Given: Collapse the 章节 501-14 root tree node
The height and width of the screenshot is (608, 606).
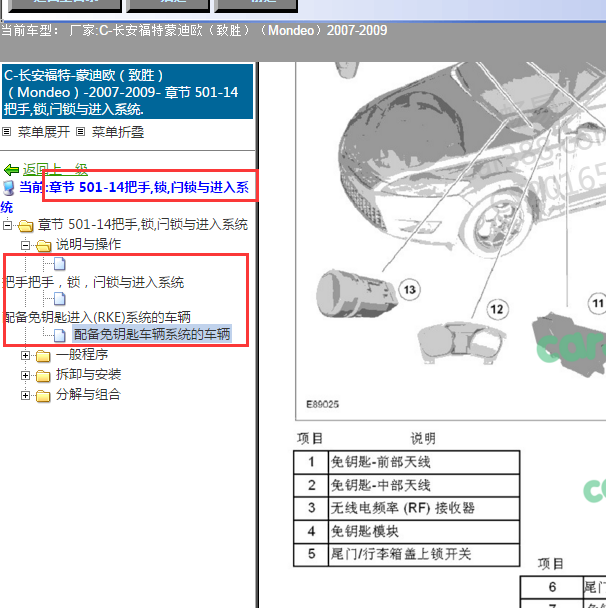Looking at the screenshot, I should [7, 225].
